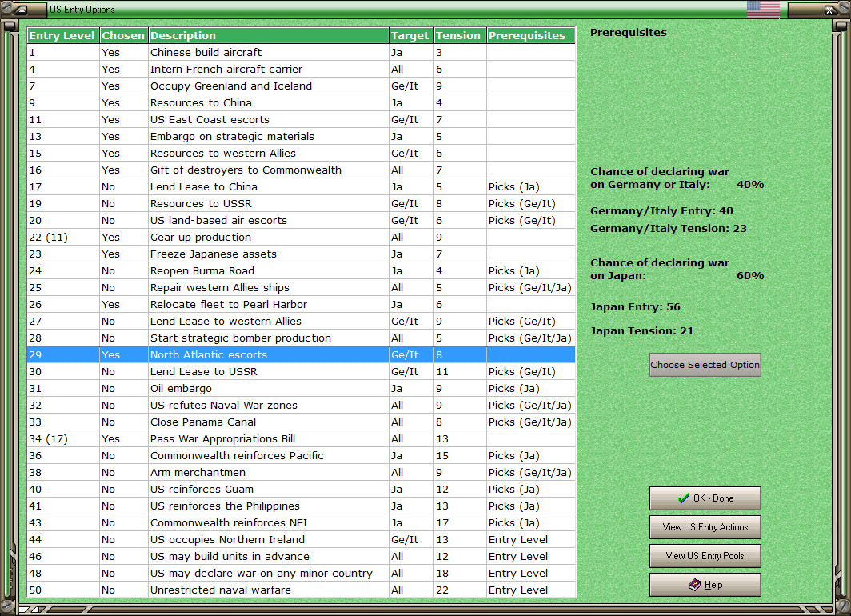Select Reopen Burma Road option
Screen dimensions: 851x616
coord(302,271)
